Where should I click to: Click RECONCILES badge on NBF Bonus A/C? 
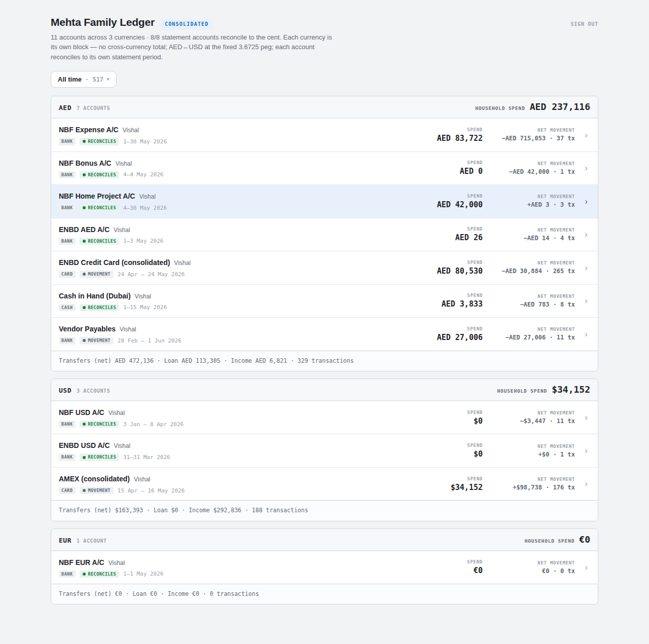[x=99, y=175]
